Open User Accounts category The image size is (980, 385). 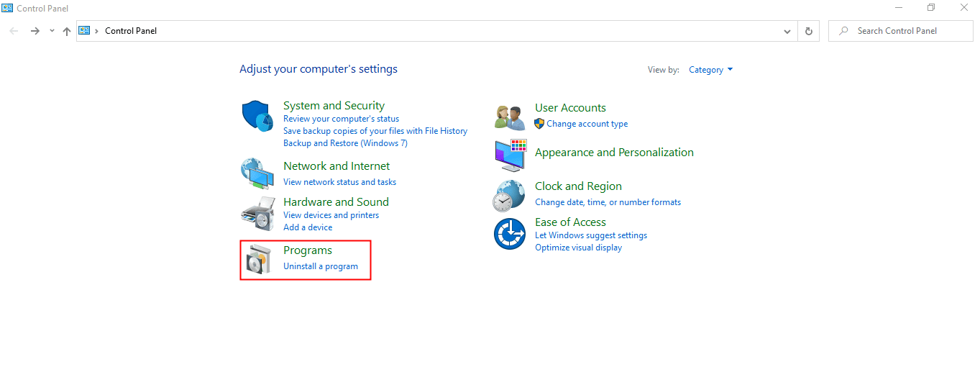(x=570, y=108)
